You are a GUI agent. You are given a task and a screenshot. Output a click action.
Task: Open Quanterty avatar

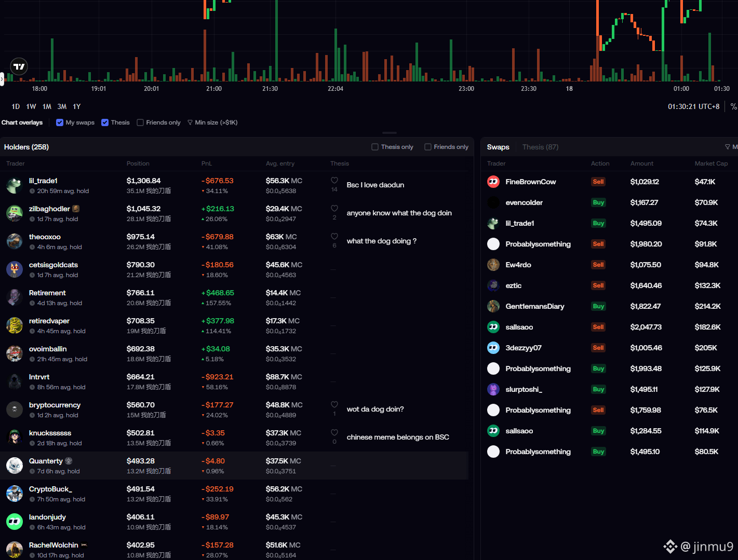point(15,466)
